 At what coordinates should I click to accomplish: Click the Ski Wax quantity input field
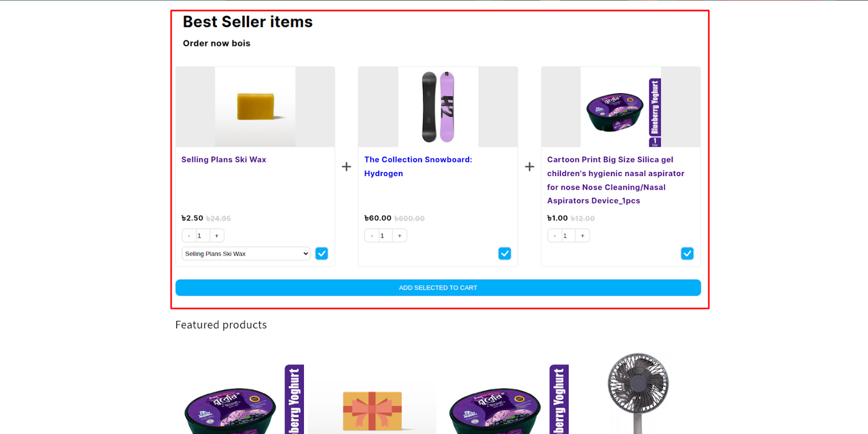(202, 236)
